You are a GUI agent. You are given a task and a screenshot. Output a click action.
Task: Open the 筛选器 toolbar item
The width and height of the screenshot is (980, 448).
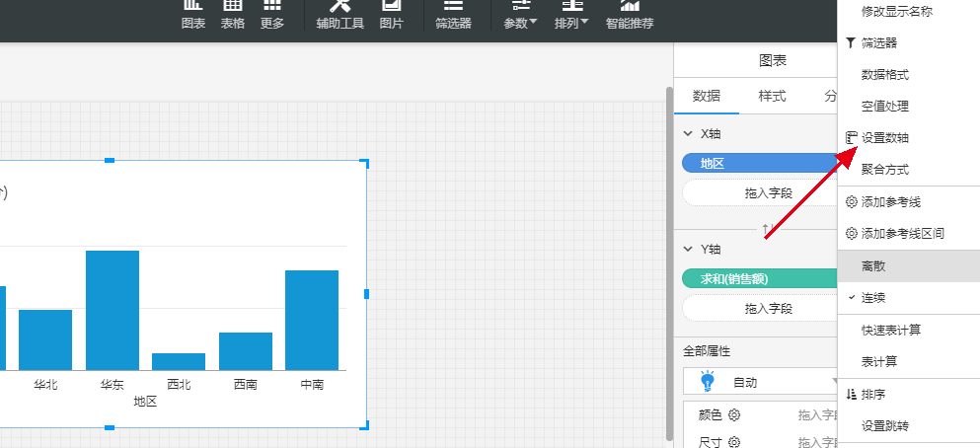tap(453, 16)
